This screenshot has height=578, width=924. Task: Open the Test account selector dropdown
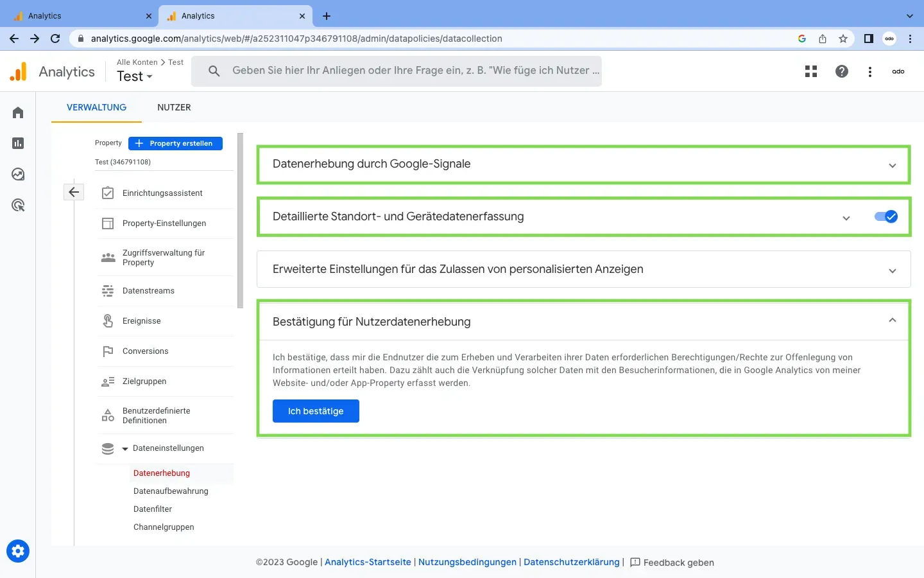coord(135,76)
